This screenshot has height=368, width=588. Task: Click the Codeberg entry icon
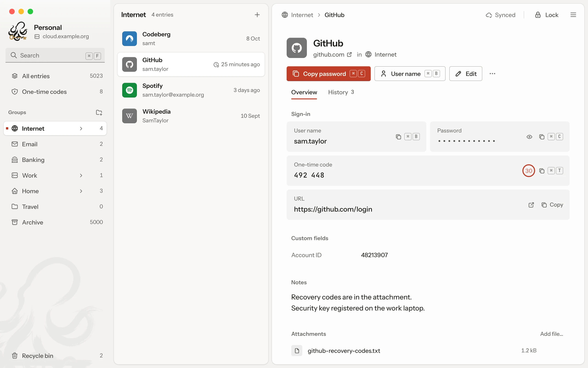[129, 38]
